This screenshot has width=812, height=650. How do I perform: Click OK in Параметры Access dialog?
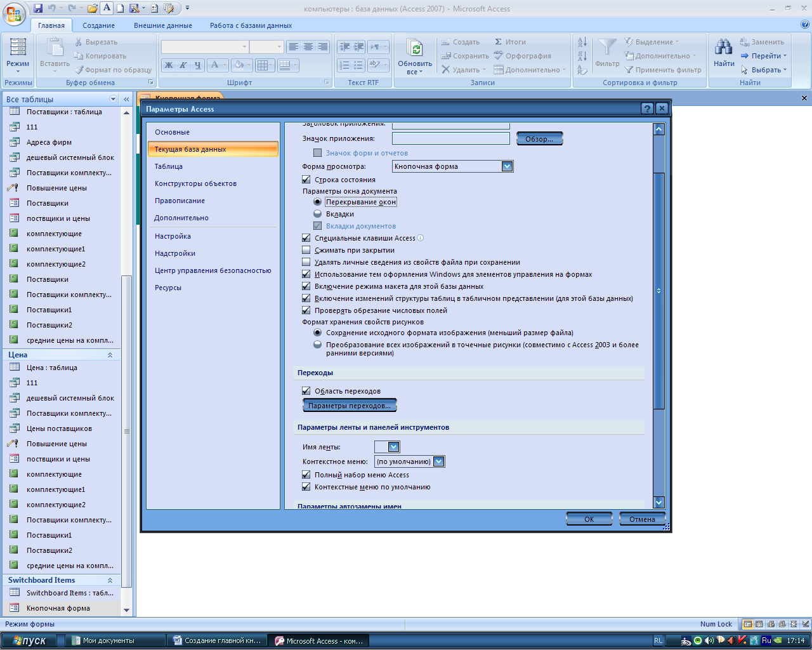[589, 519]
